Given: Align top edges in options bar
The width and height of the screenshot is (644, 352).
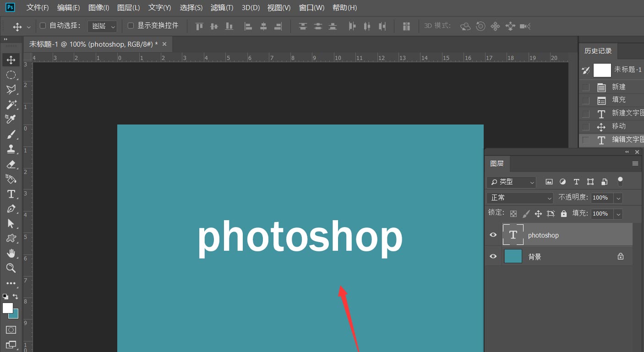Looking at the screenshot, I should point(199,26).
